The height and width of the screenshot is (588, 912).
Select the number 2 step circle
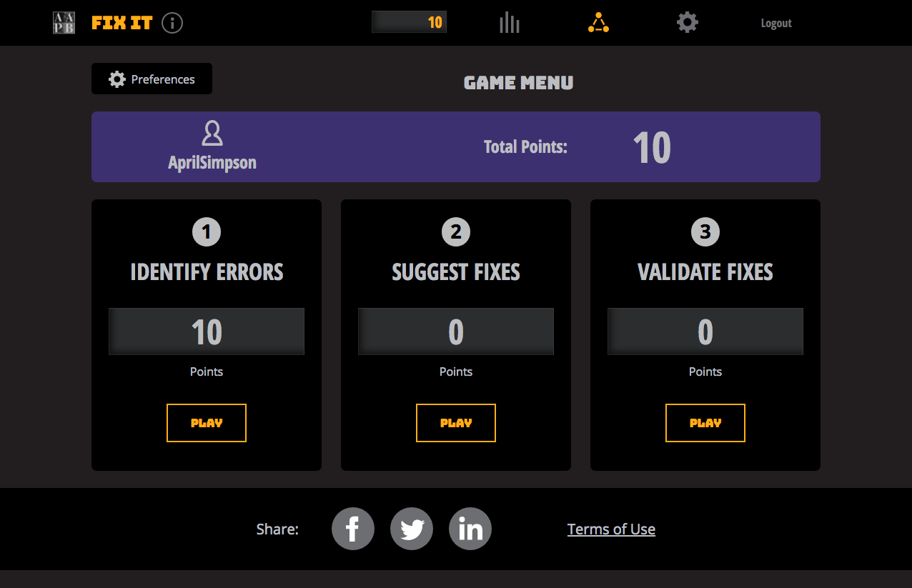point(456,231)
